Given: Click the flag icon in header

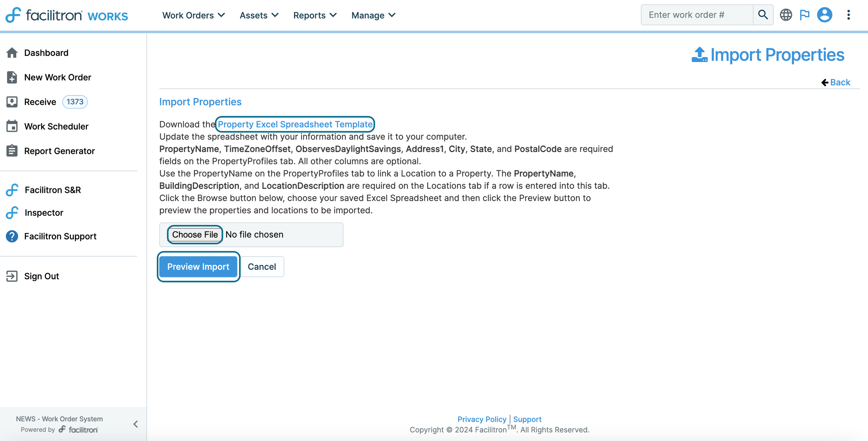Looking at the screenshot, I should [805, 15].
